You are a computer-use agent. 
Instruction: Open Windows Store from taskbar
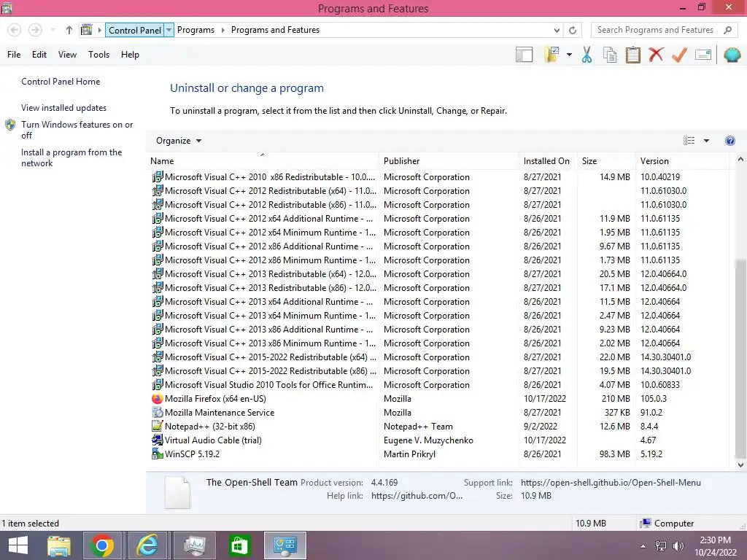[239, 545]
